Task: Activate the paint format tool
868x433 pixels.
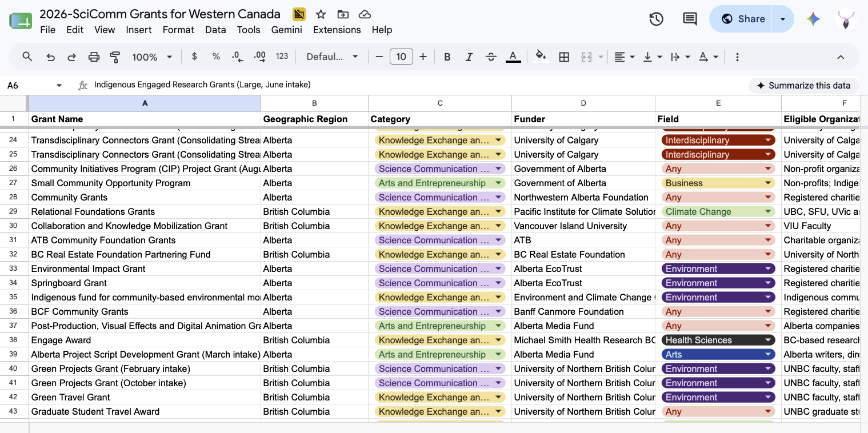Action: pos(115,57)
